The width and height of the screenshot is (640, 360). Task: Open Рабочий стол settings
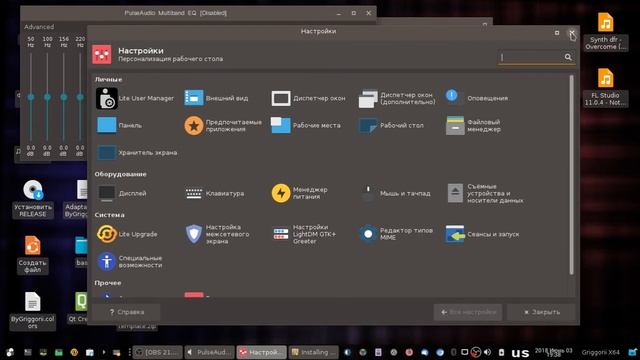[x=391, y=125]
